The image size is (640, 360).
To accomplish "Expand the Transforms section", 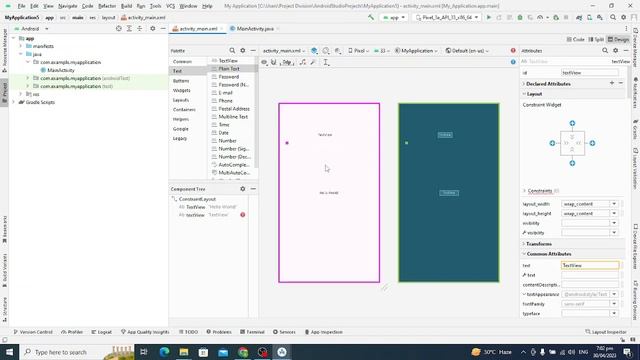I will point(524,244).
